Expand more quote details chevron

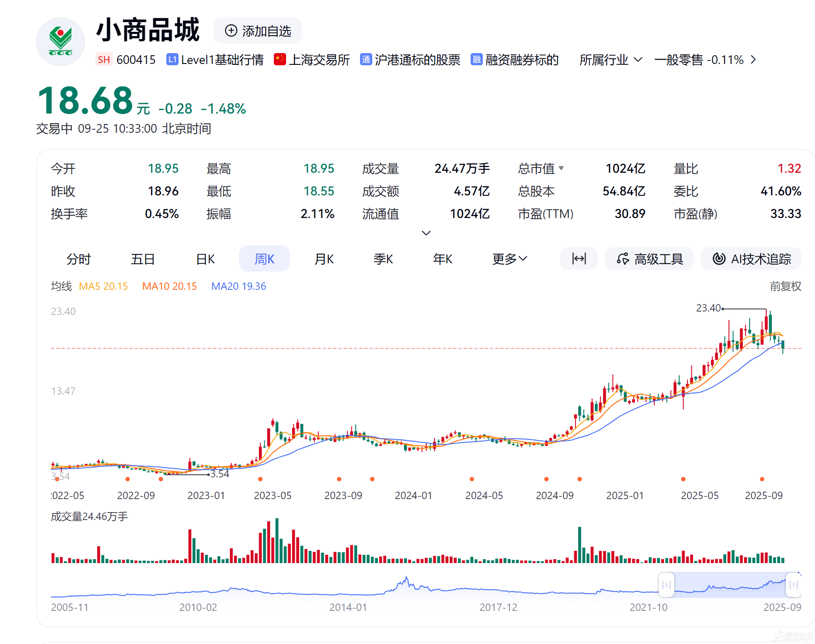426,233
